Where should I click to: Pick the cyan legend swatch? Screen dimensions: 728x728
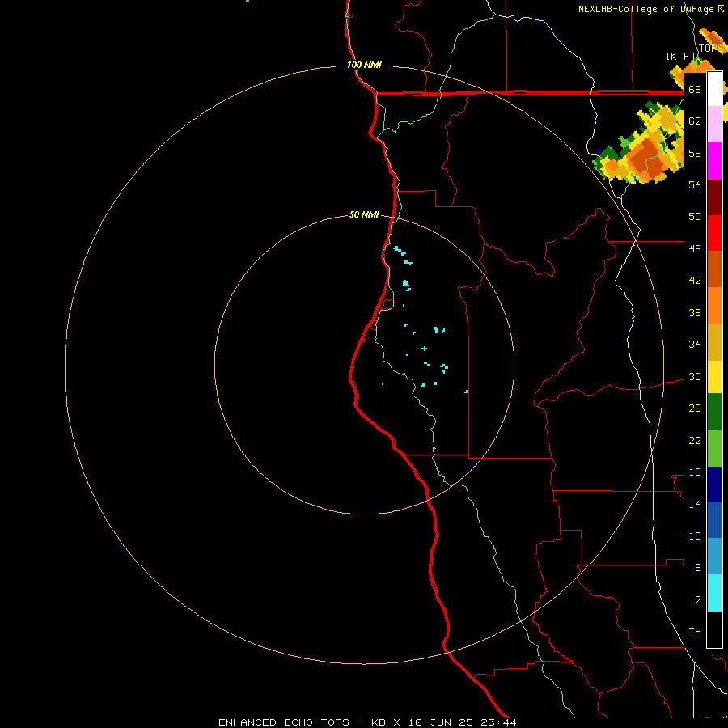pyautogui.click(x=714, y=593)
